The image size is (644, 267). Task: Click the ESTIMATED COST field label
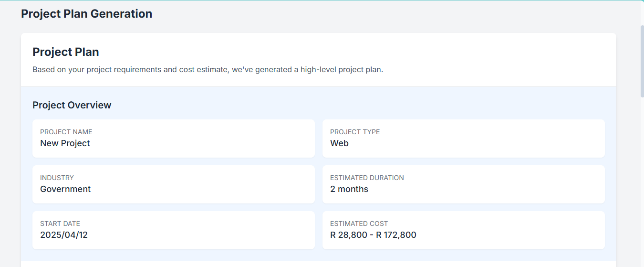[x=359, y=224]
